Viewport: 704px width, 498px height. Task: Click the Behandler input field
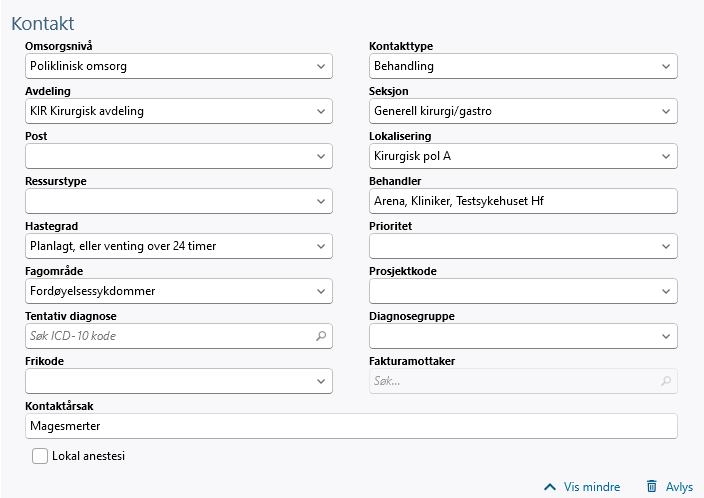click(x=522, y=201)
